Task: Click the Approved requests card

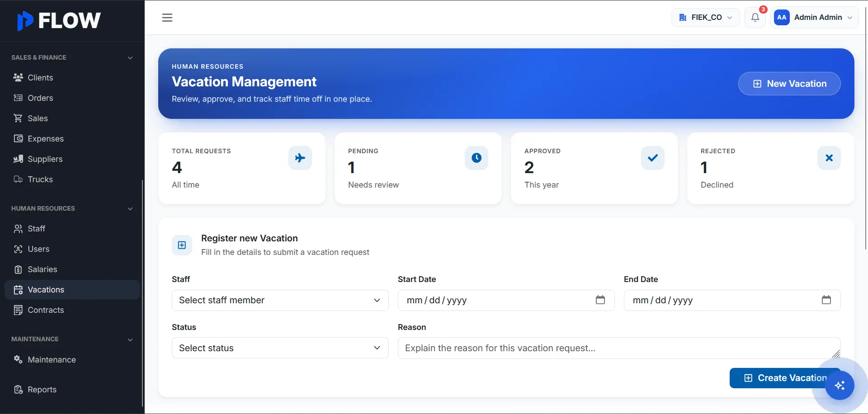Action: click(x=594, y=168)
